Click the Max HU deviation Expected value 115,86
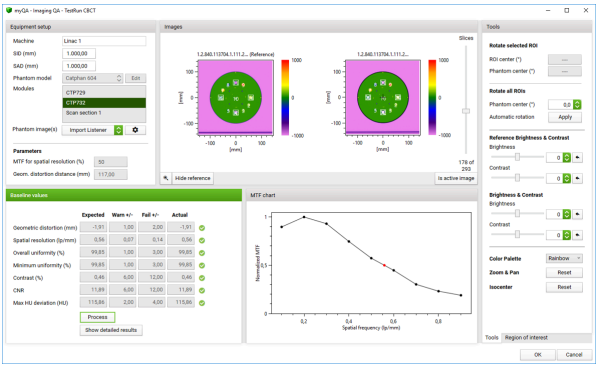Image resolution: width=597 pixels, height=366 pixels. click(x=93, y=302)
